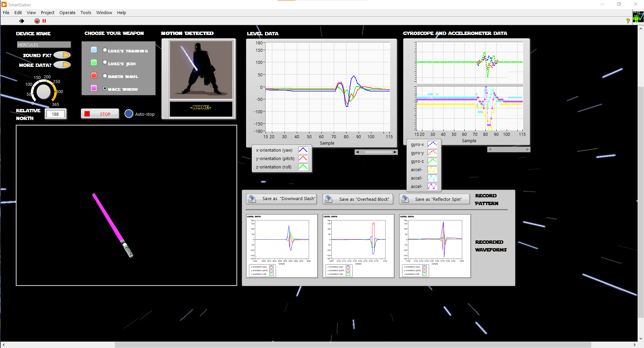The image size is (644, 348).
Task: Click the yellow accel plot legend icon
Action: pos(432,169)
